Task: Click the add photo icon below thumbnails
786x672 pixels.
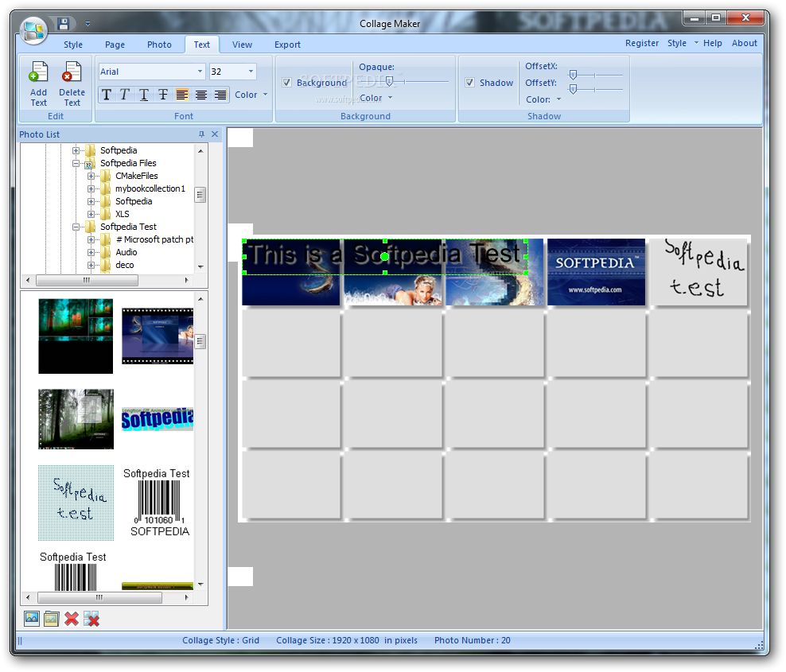Action: [32, 619]
